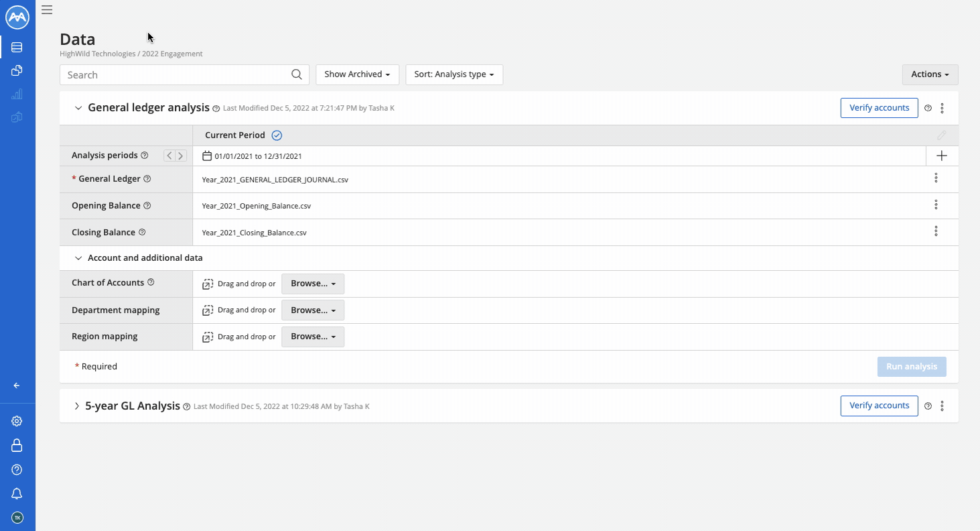Open the hamburger menu

(47, 9)
